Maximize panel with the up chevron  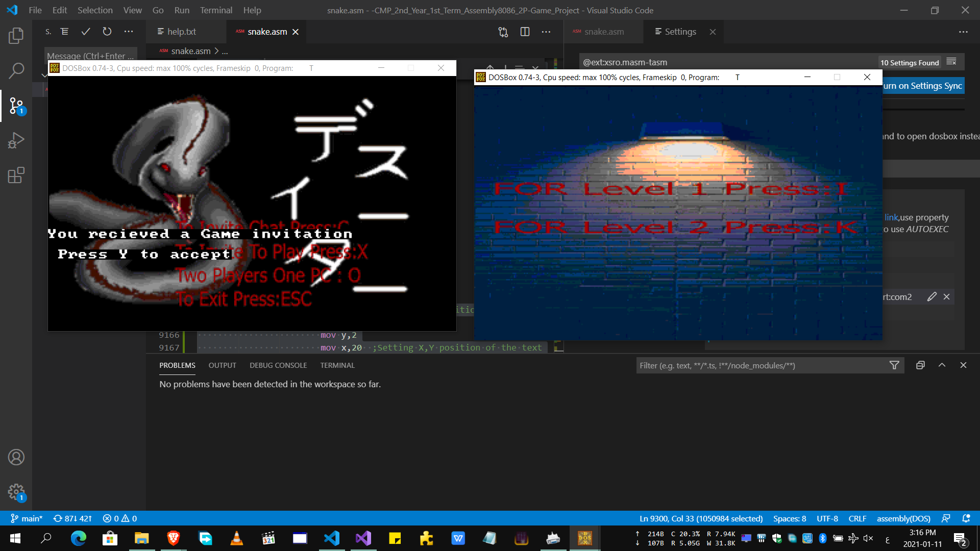(x=942, y=365)
